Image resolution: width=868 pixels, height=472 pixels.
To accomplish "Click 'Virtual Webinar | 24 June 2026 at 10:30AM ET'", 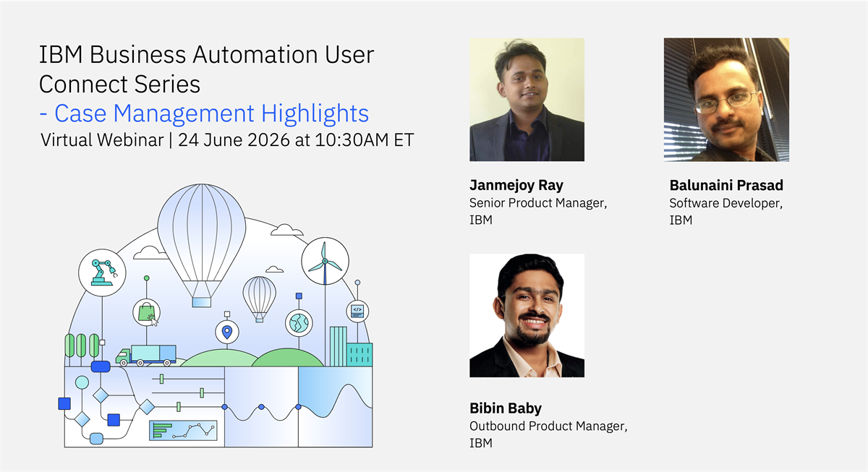I will click(x=227, y=140).
